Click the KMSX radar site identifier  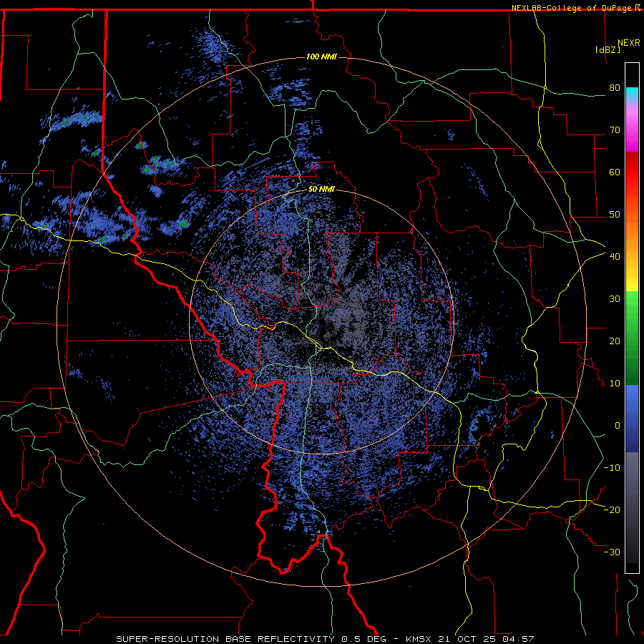[x=418, y=639]
